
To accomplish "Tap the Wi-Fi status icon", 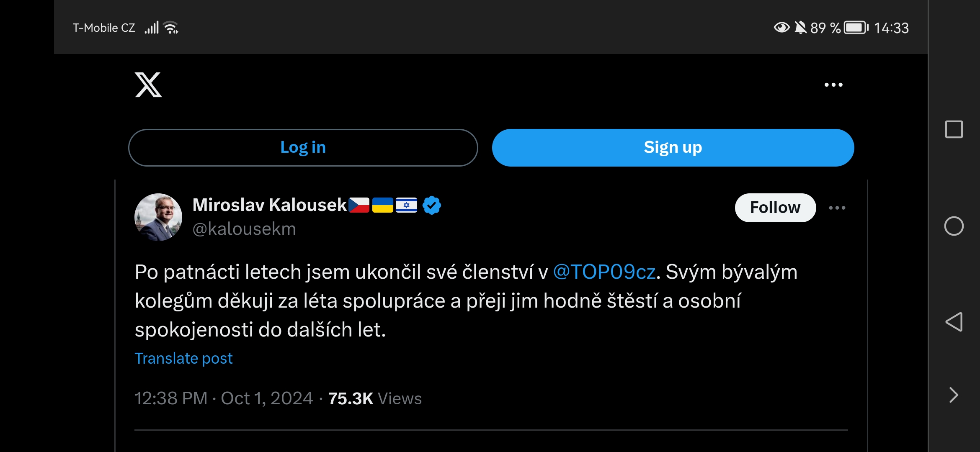I will click(x=171, y=28).
